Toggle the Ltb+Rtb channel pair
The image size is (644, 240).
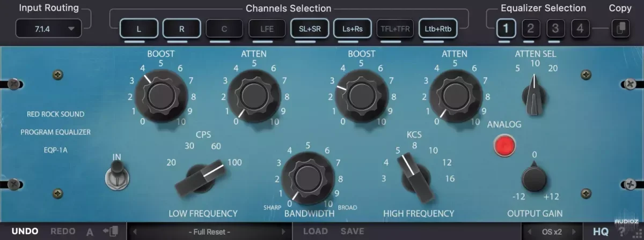(438, 28)
